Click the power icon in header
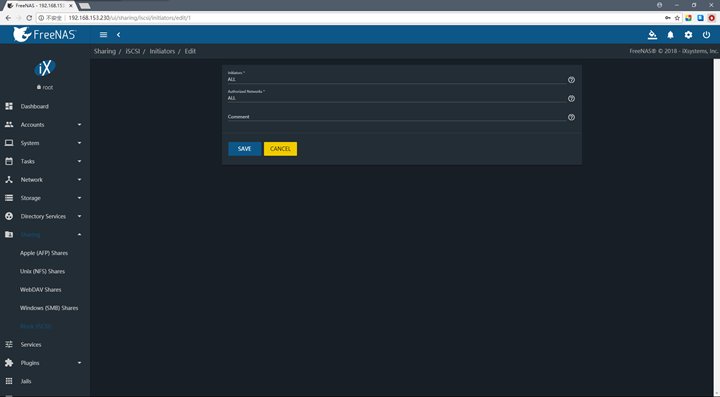The image size is (720, 397). point(706,35)
